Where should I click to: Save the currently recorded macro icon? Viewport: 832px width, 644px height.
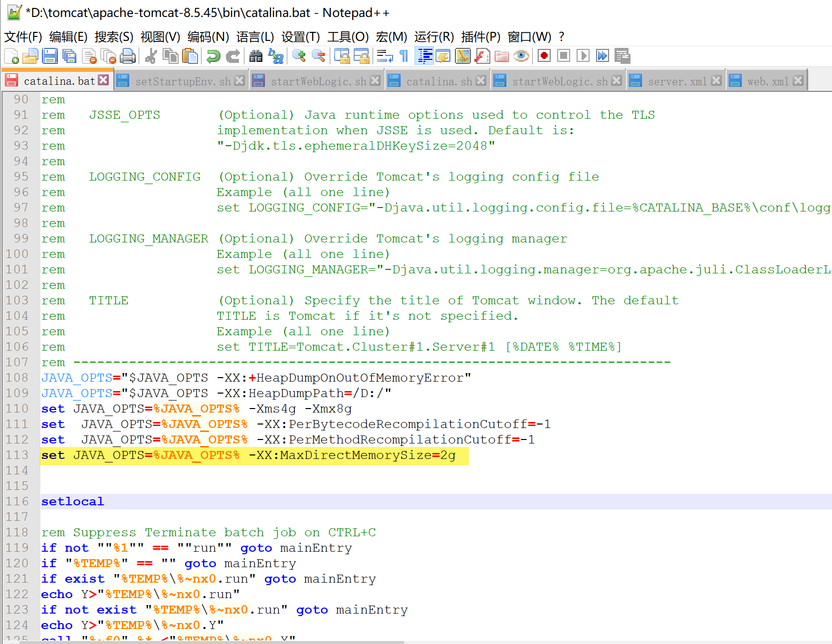pos(623,56)
